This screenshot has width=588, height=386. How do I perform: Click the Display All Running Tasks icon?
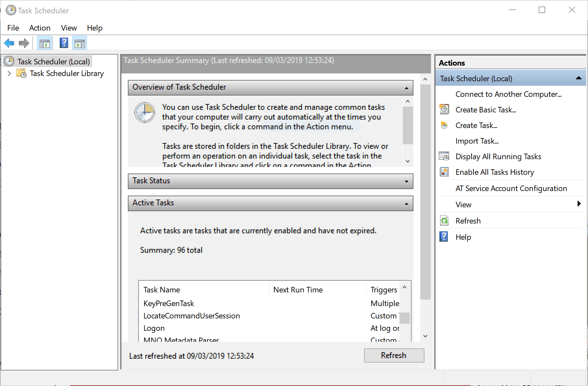pos(444,156)
